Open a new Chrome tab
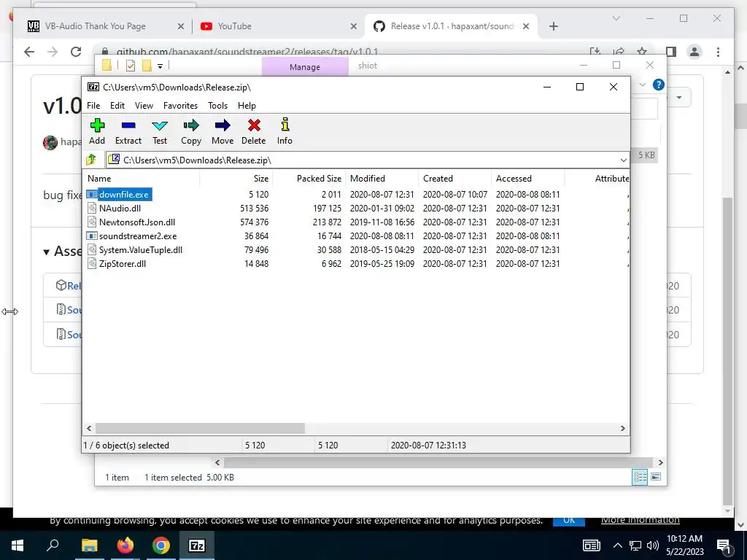The image size is (747, 560). (x=553, y=26)
